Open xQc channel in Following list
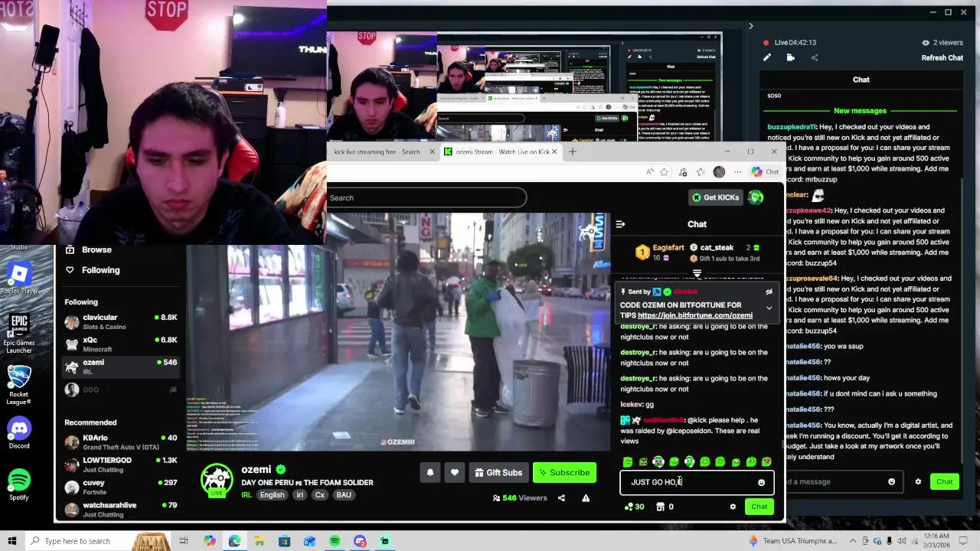 click(121, 344)
